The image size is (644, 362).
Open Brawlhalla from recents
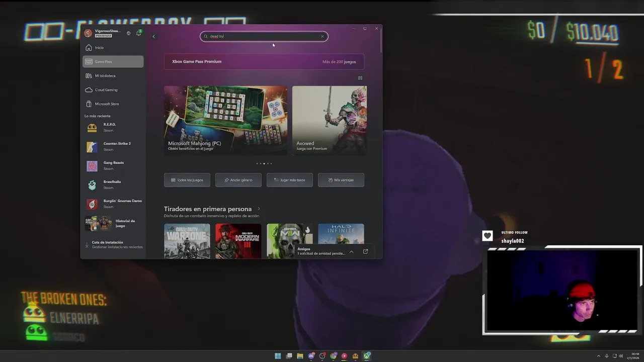[x=113, y=185]
